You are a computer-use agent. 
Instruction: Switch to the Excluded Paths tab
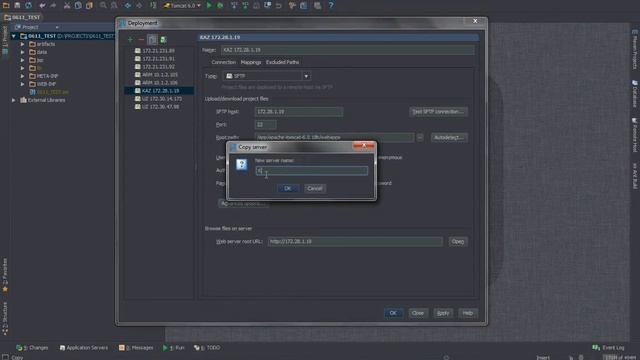pyautogui.click(x=282, y=62)
